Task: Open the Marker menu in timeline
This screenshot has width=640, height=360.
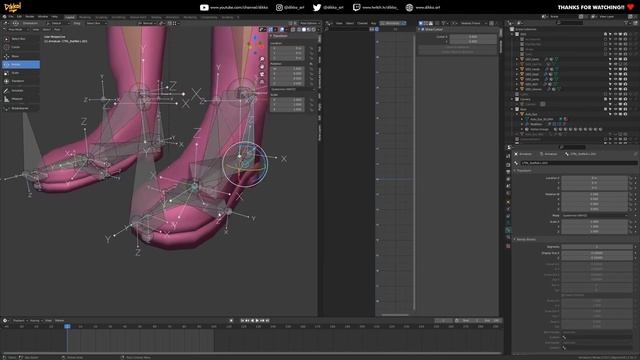Action: pyautogui.click(x=60, y=321)
